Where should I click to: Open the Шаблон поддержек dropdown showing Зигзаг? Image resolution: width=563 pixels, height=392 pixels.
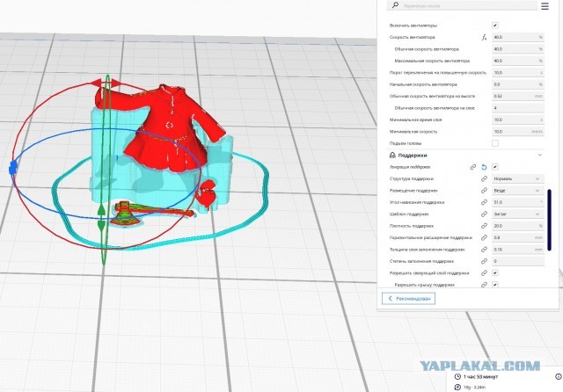point(518,214)
